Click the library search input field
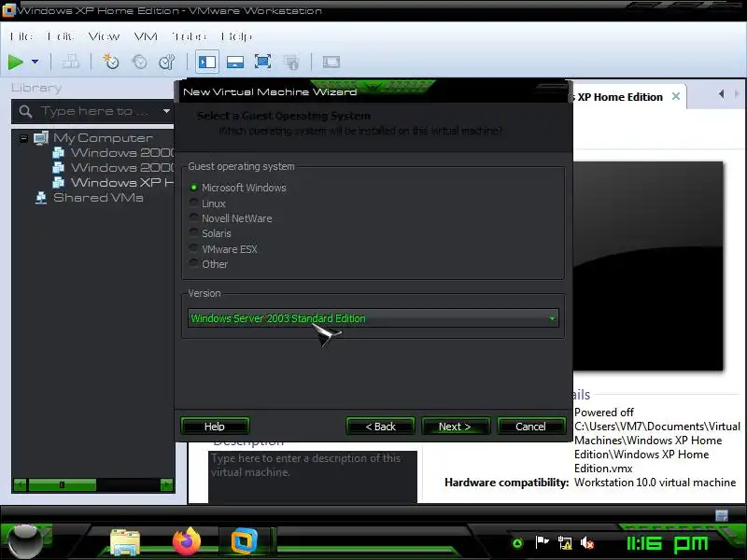The width and height of the screenshot is (747, 560). [94, 111]
